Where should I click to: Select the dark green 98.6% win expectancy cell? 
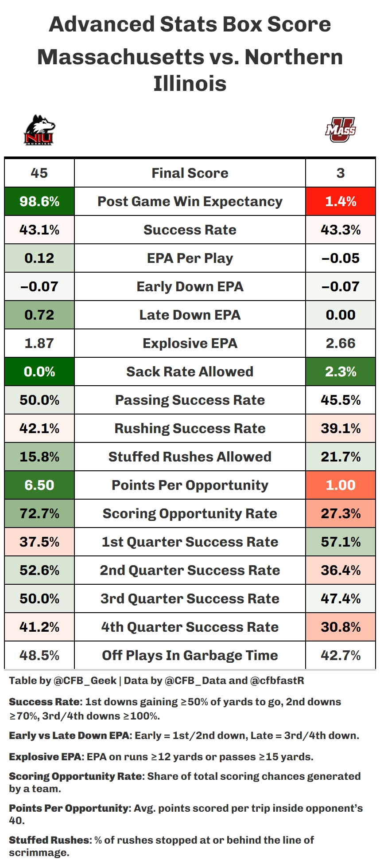point(39,202)
